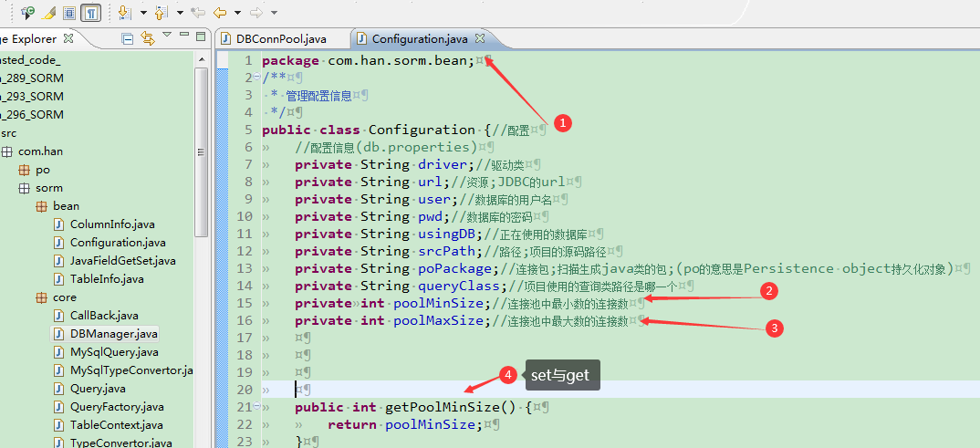The height and width of the screenshot is (448, 980).
Task: Collapse Javadoc comment fold at line 2
Action: [256, 78]
